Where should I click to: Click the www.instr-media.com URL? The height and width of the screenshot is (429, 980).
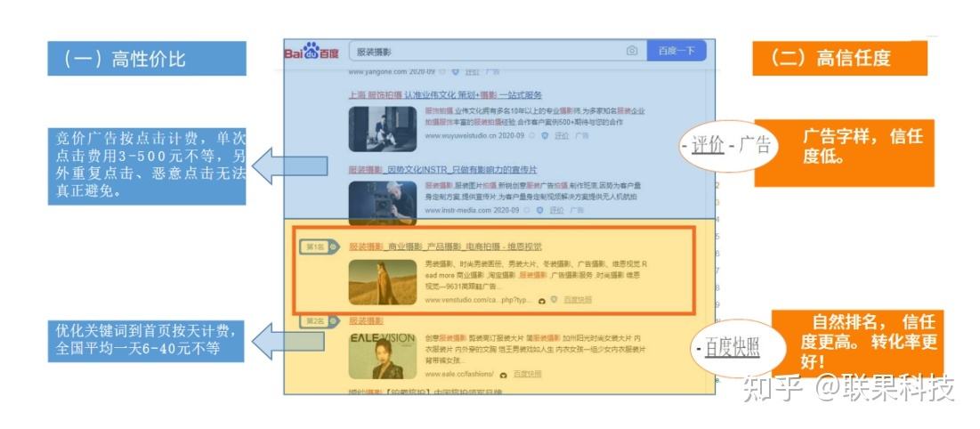(x=458, y=210)
